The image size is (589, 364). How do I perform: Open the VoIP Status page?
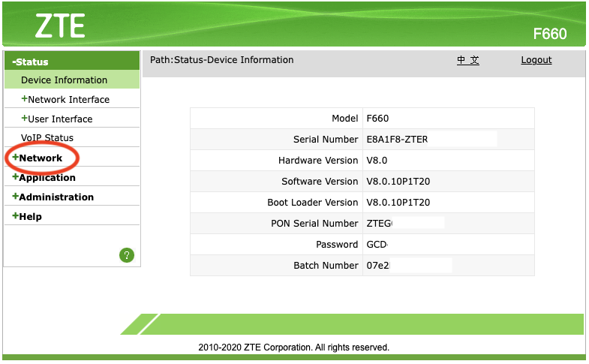coord(47,138)
